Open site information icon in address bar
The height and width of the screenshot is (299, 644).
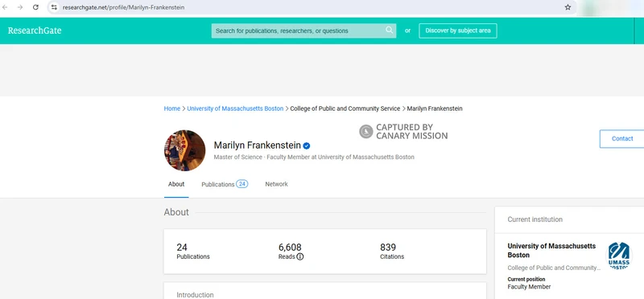(54, 7)
